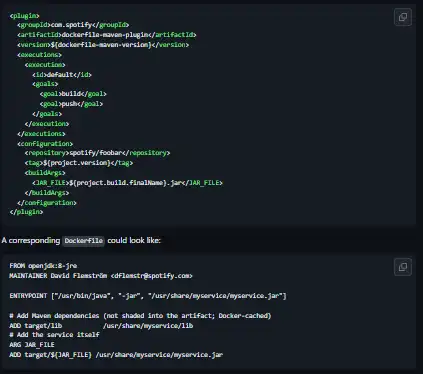423x374 pixels.
Task: Copy the Dockerfile code block
Action: click(x=403, y=267)
